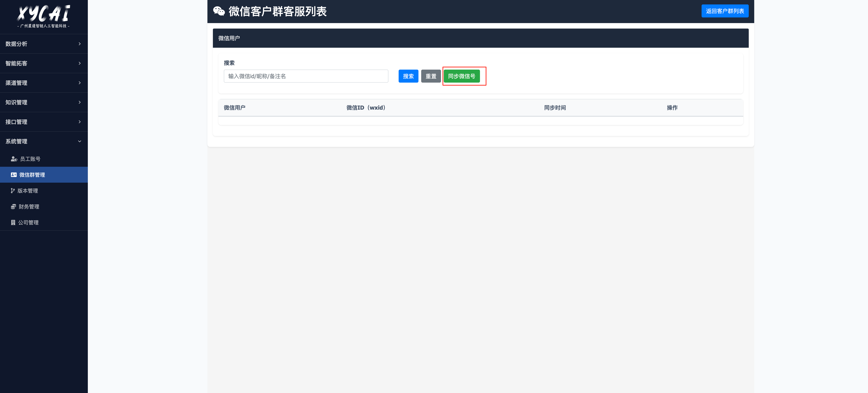Click the blue 搜索 button

pos(408,76)
